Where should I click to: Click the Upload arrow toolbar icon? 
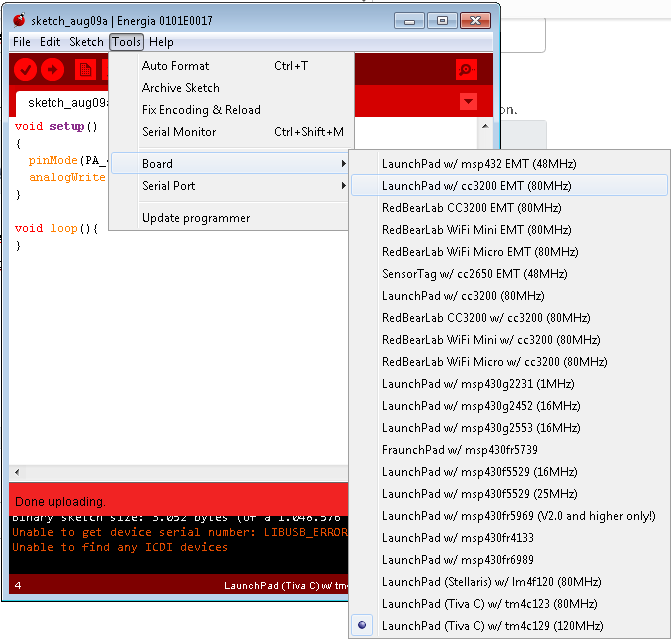point(53,69)
